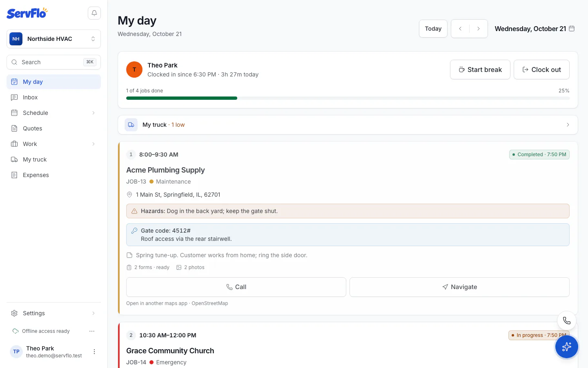The image size is (588, 368).
Task: Click the Completed 7:50 PM status badge
Action: point(539,155)
